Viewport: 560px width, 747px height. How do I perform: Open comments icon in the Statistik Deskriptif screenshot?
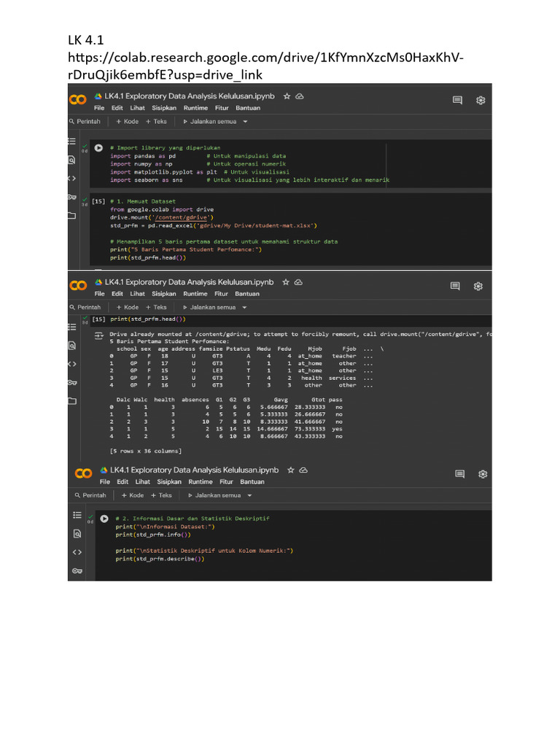coord(459,473)
